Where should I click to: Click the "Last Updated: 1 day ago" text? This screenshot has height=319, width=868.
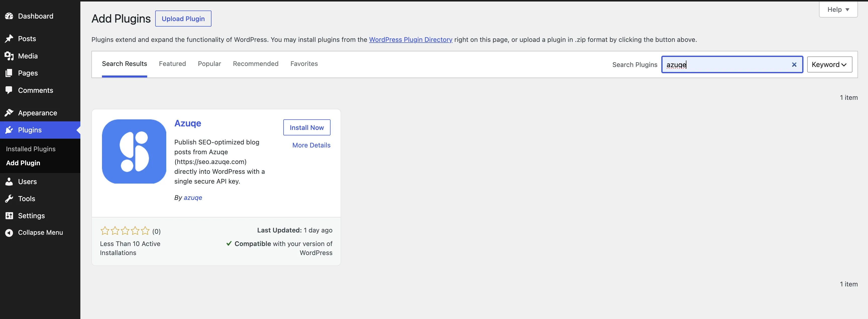click(295, 230)
